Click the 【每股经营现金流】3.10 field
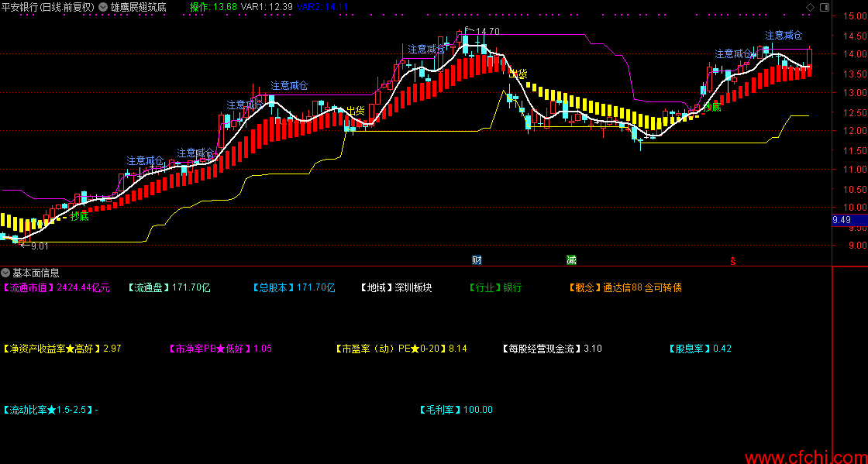The image size is (868, 464). pos(551,349)
